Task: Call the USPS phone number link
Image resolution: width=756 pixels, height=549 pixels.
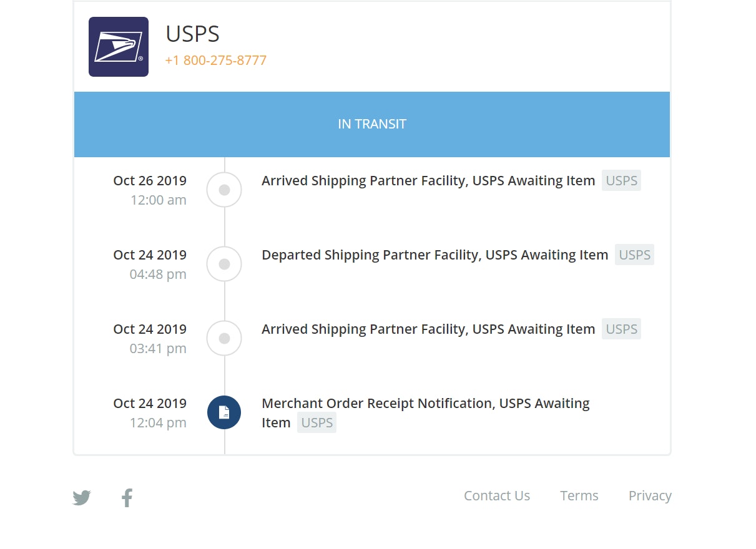Action: click(216, 61)
